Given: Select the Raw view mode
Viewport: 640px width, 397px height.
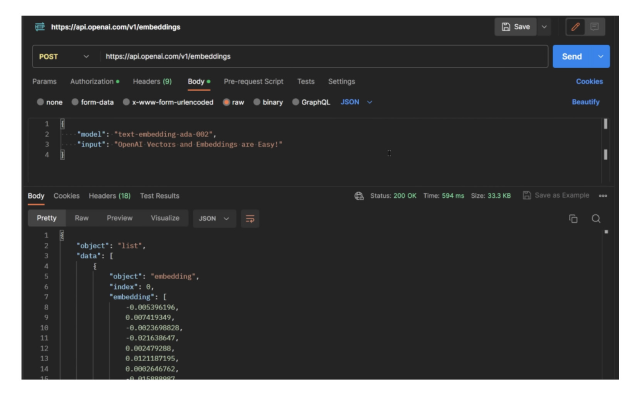Looking at the screenshot, I should [x=82, y=218].
